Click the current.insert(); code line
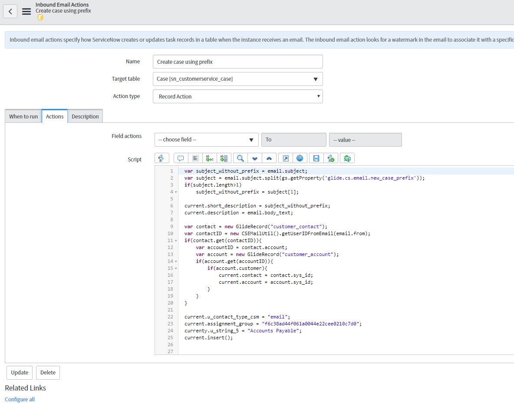 (x=208, y=338)
